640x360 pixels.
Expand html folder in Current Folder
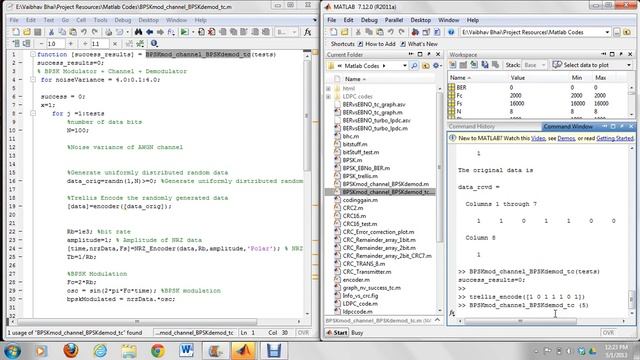(329, 89)
